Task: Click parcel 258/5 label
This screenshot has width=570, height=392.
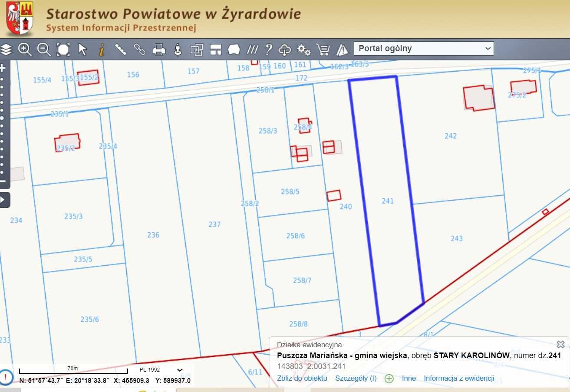Action: coord(290,191)
